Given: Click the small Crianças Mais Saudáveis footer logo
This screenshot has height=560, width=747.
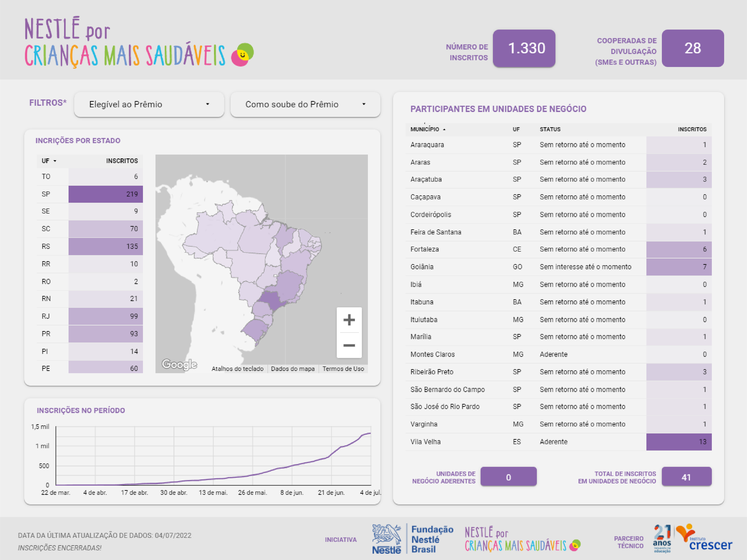Looking at the screenshot, I should point(522,539).
